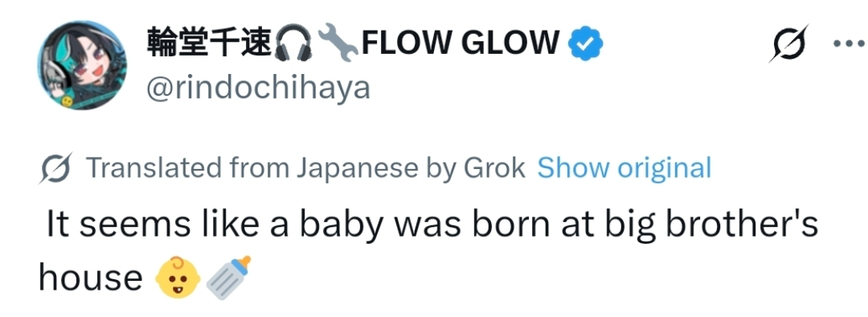Click the word Japanese in the translation notice

(x=357, y=169)
